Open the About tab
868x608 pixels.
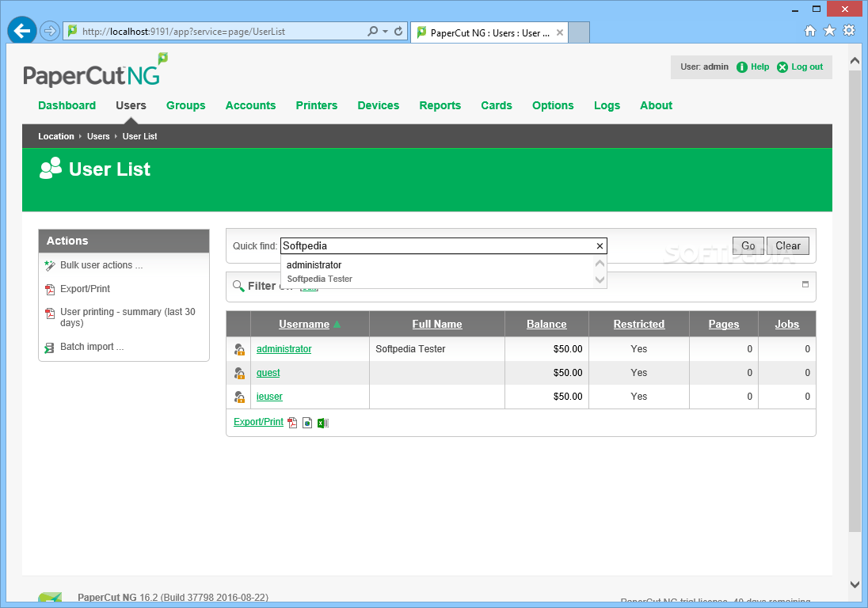coord(656,105)
